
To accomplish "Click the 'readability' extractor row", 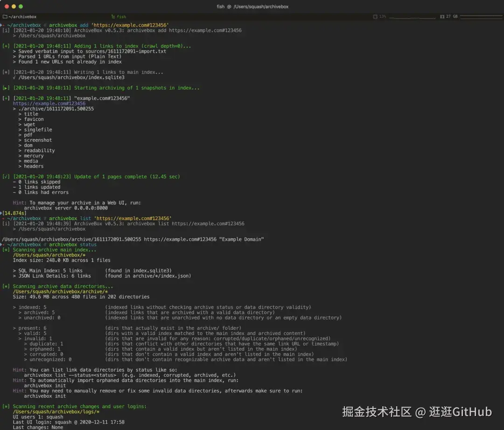I will (37, 151).
